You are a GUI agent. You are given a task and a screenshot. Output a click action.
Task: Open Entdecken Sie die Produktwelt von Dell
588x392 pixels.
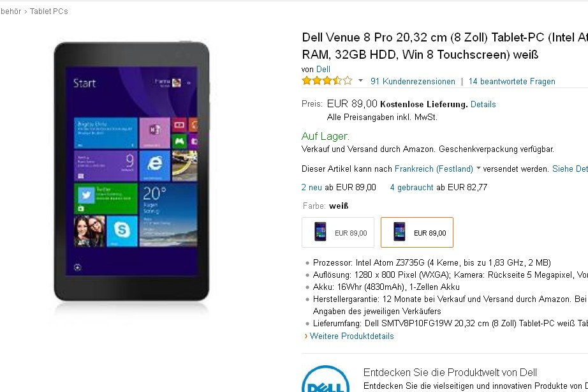(x=450, y=372)
